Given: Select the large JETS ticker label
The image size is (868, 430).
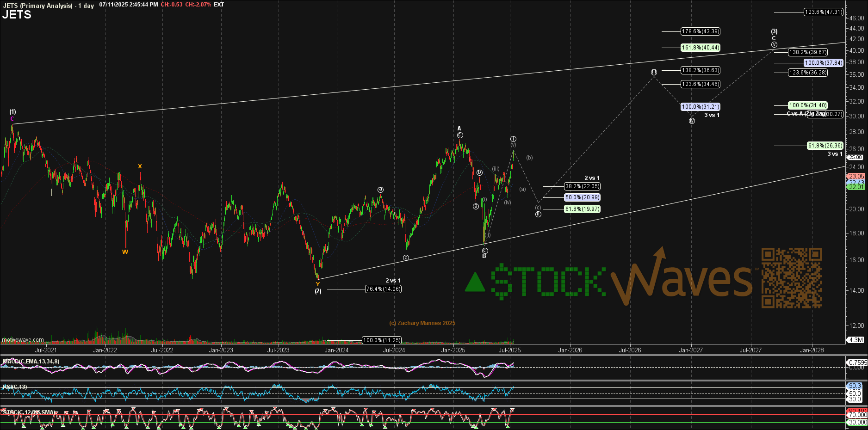Looking at the screenshot, I should point(17,15).
